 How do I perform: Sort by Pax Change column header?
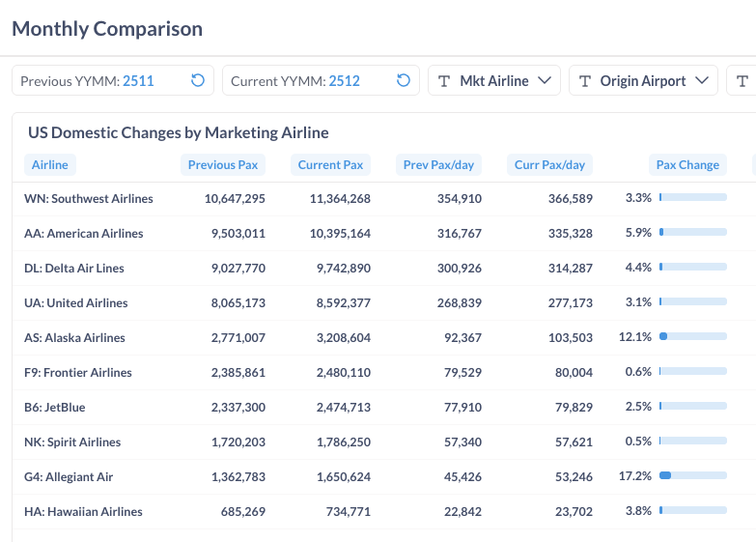coord(687,164)
